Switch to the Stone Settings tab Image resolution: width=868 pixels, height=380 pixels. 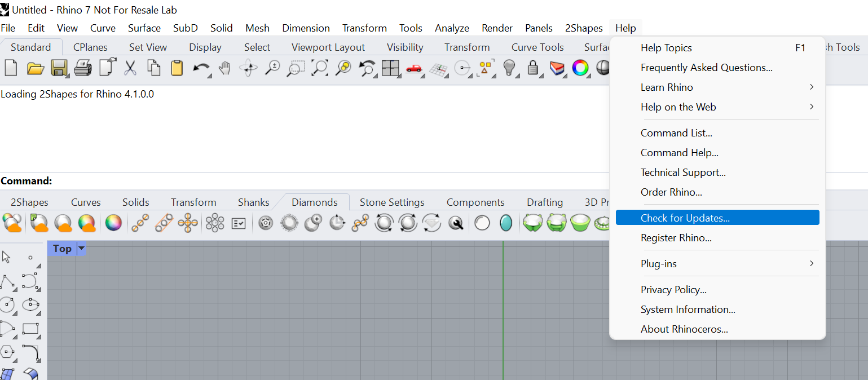pyautogui.click(x=392, y=202)
